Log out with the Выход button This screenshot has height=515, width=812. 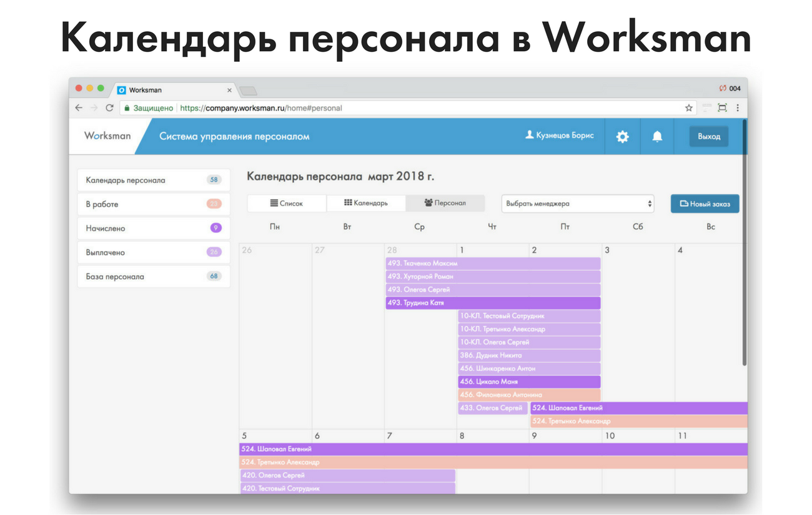click(x=709, y=137)
